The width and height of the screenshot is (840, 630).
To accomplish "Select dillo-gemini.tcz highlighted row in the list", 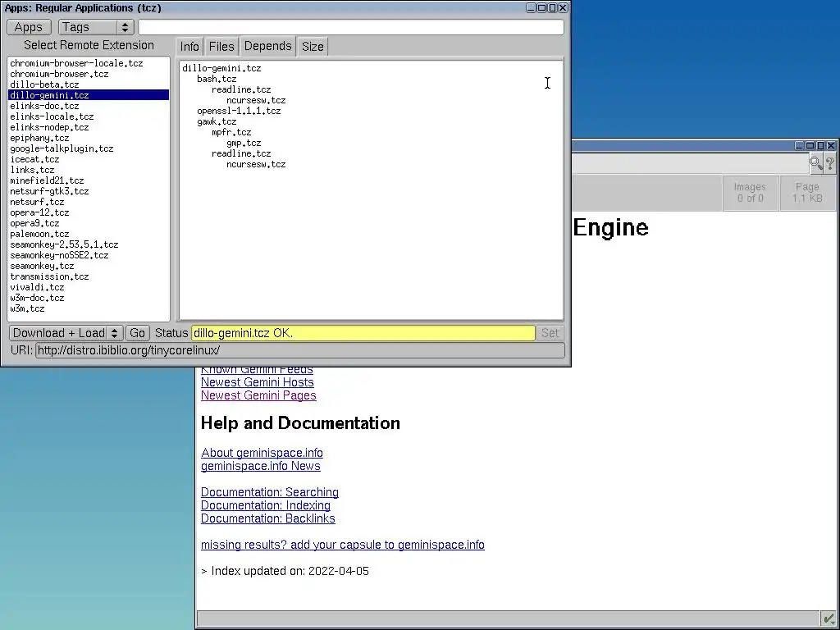I will tap(89, 95).
